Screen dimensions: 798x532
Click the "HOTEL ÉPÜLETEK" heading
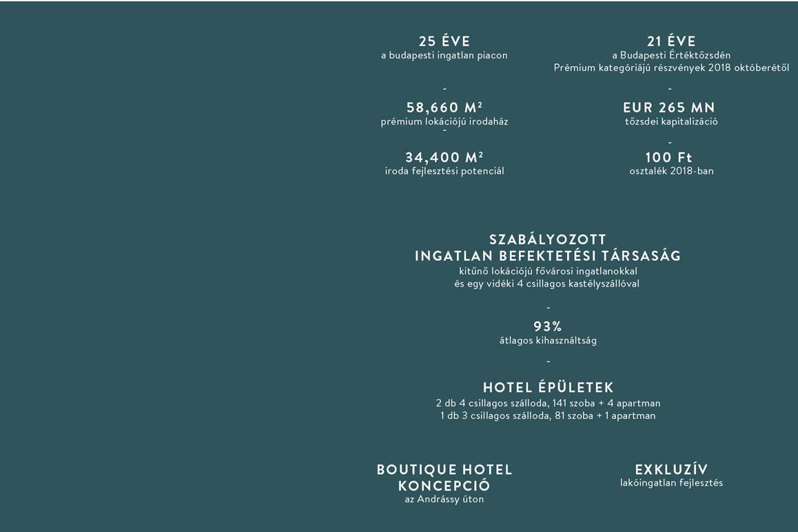click(x=548, y=387)
